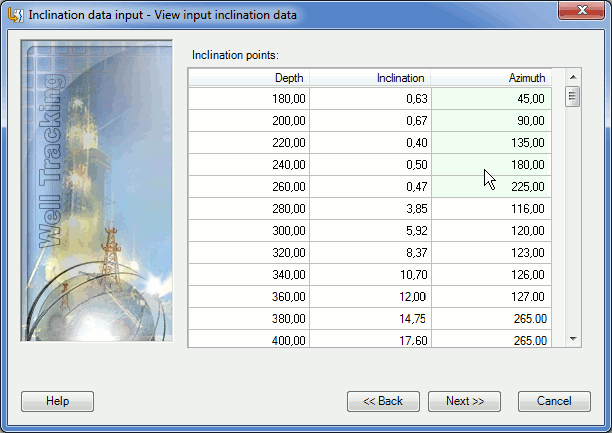Image resolution: width=612 pixels, height=433 pixels.
Task: Select inclination cell 14,75
Action: [x=370, y=319]
